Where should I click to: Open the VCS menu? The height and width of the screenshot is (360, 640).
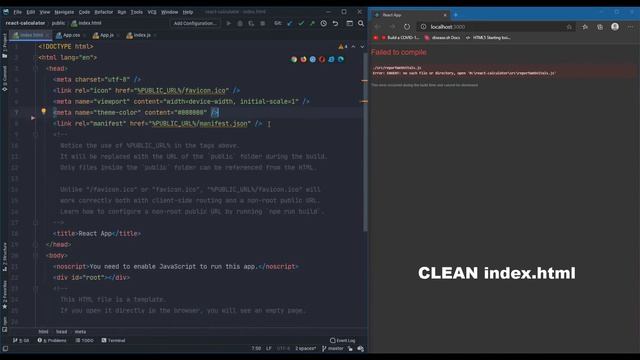tap(152, 12)
